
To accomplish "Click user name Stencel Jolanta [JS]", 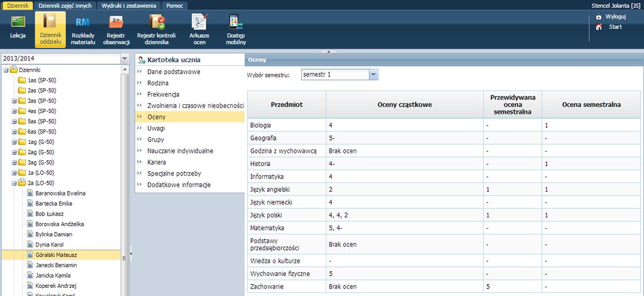I will point(618,5).
